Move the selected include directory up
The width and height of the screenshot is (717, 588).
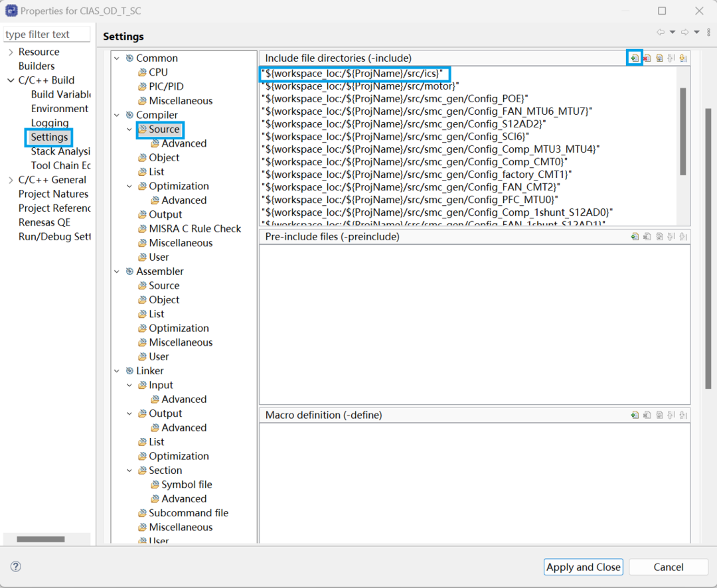tap(671, 58)
